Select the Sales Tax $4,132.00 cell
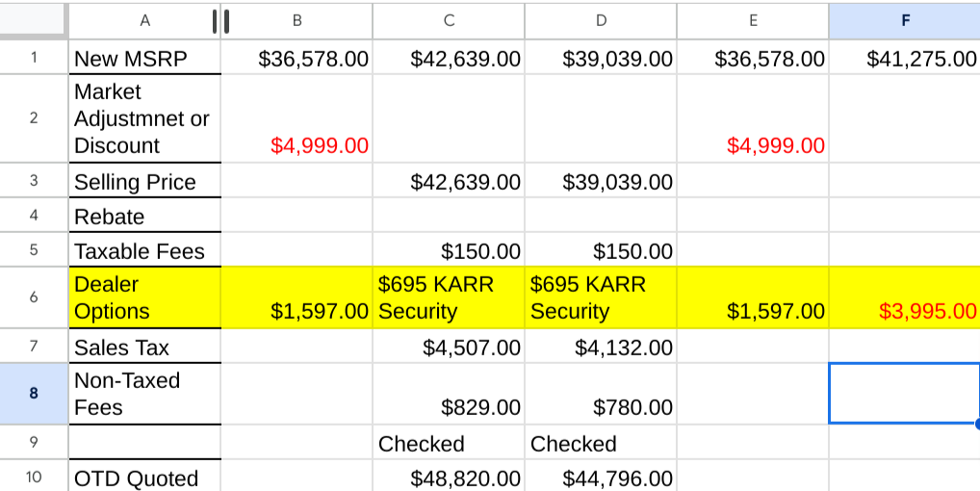The width and height of the screenshot is (980, 491). click(x=601, y=347)
